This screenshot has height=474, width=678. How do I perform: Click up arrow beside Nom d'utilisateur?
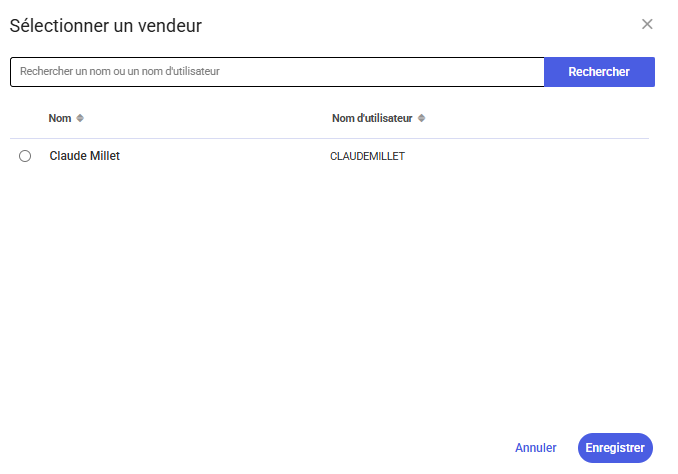coord(421,115)
